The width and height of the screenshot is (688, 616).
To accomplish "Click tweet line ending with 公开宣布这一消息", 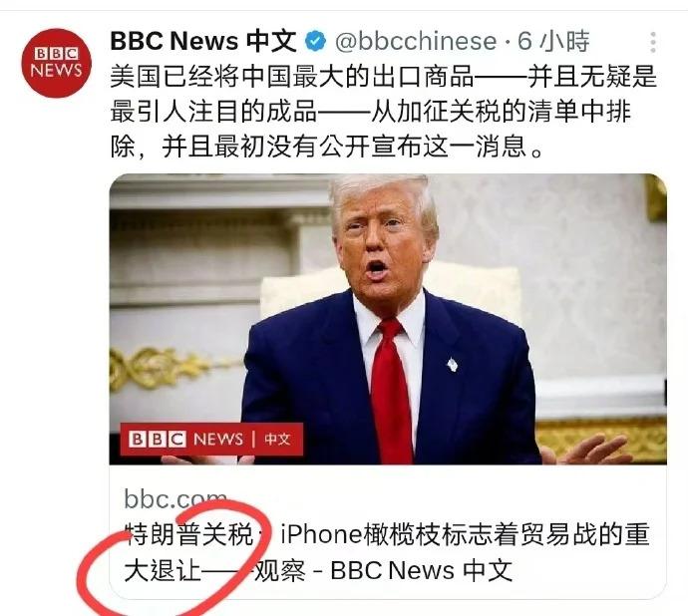I will click(x=327, y=147).
